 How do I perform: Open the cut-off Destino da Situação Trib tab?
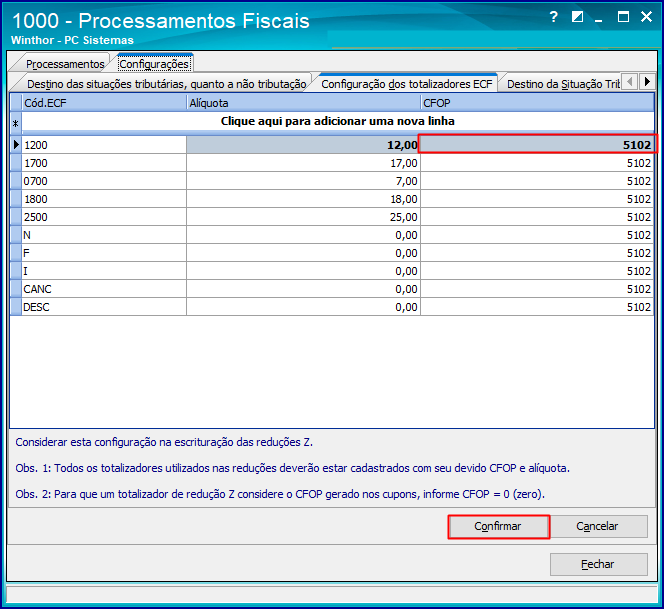click(563, 84)
